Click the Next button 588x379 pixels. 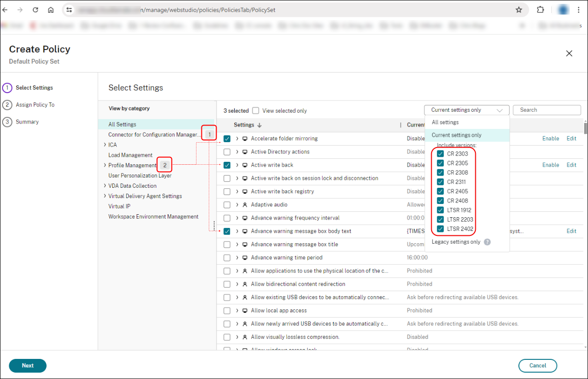(x=27, y=365)
